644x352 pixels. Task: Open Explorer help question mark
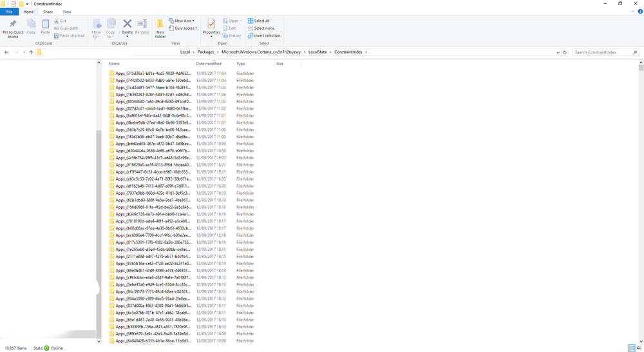coord(640,12)
